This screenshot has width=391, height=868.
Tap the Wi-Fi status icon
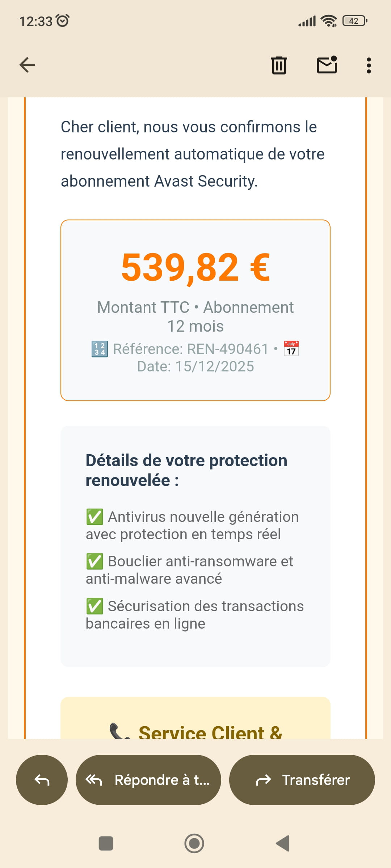pyautogui.click(x=329, y=21)
